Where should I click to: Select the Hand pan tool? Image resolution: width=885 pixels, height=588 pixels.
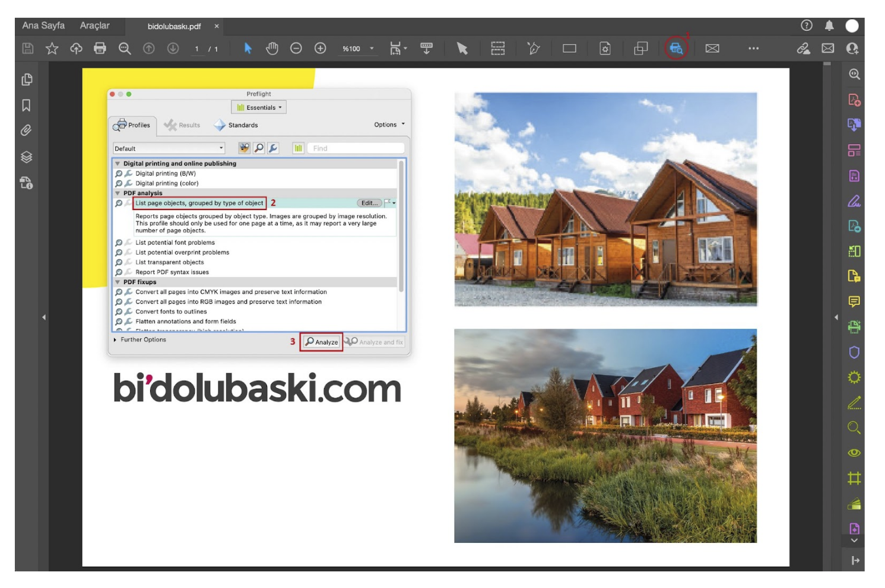pyautogui.click(x=272, y=49)
